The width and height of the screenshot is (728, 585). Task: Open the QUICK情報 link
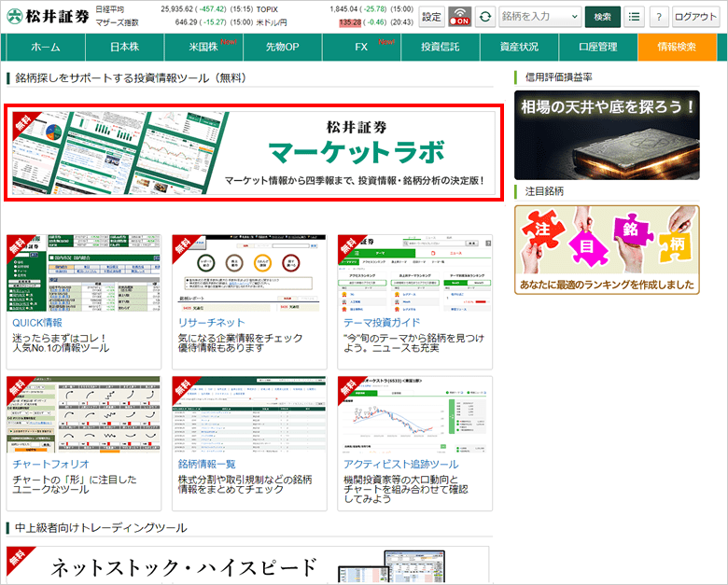[37, 323]
